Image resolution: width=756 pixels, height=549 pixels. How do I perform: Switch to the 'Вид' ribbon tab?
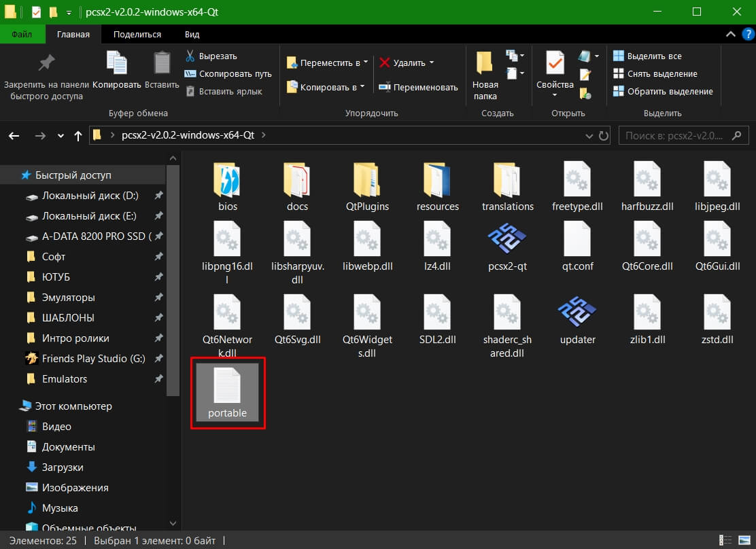192,35
